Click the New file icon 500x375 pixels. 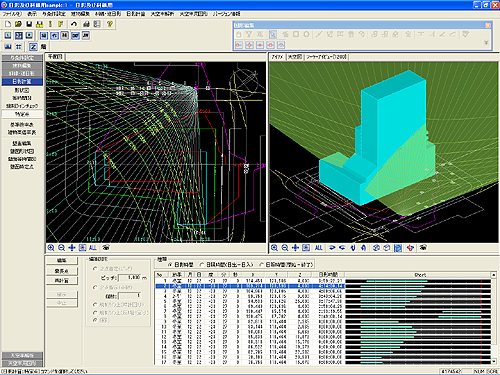(8, 24)
